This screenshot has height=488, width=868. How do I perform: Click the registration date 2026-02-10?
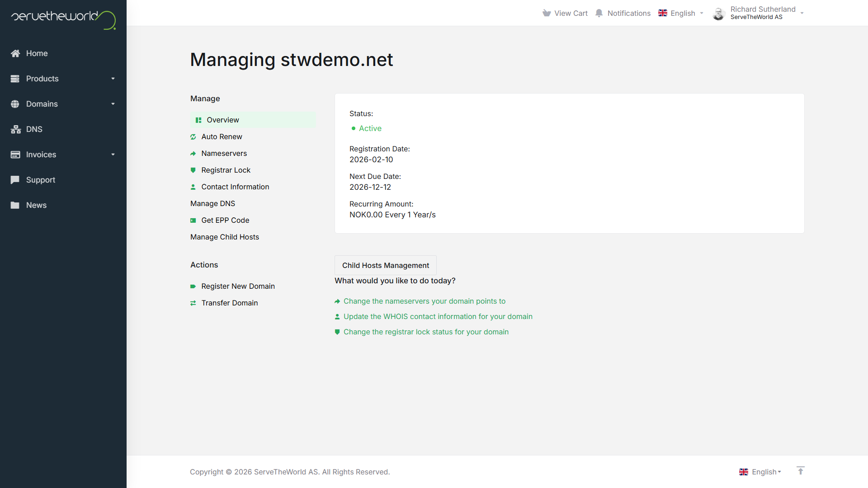[371, 160]
